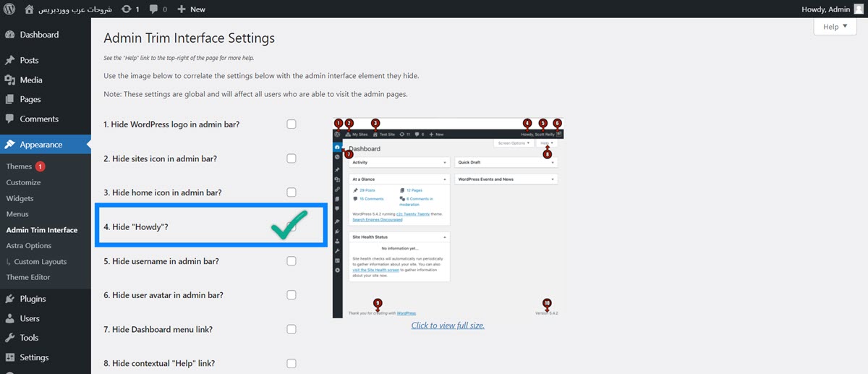Viewport: 868px width, 374px height.
Task: Click the Posts pushpin icon
Action: pos(10,61)
